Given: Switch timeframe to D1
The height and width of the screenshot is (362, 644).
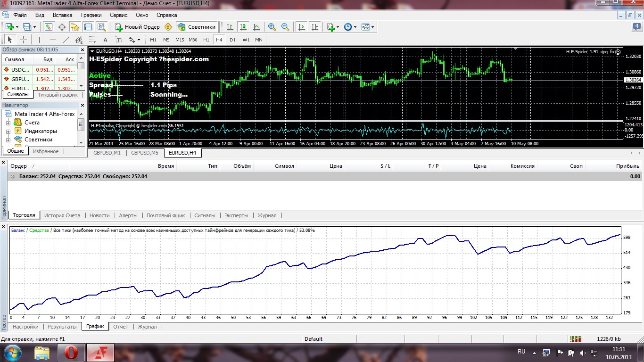Looking at the screenshot, I should [232, 40].
